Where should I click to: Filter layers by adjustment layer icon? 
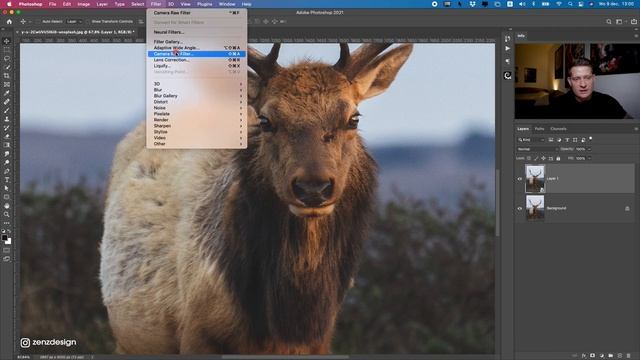tap(559, 140)
